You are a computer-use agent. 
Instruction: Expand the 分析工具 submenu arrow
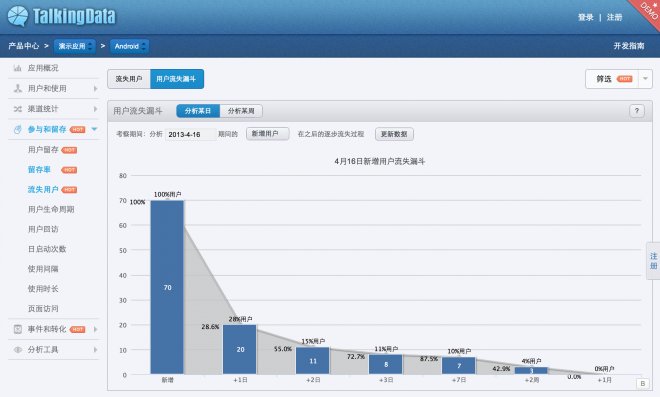[x=96, y=349]
